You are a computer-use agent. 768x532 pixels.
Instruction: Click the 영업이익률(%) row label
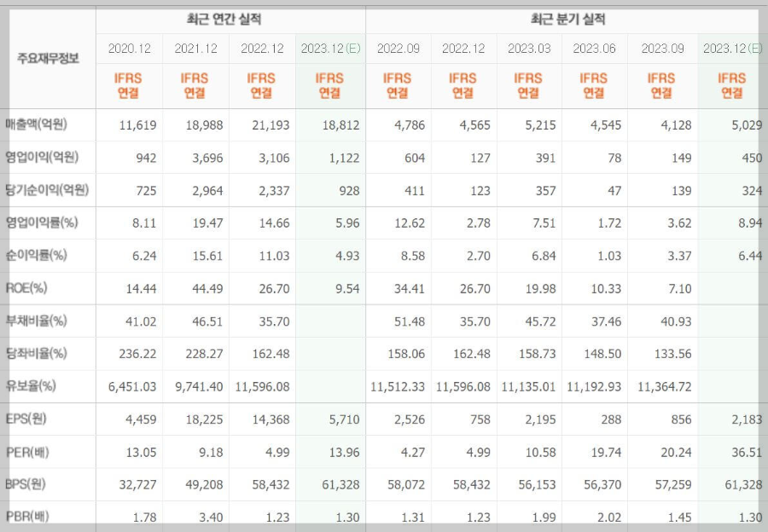(x=42, y=223)
